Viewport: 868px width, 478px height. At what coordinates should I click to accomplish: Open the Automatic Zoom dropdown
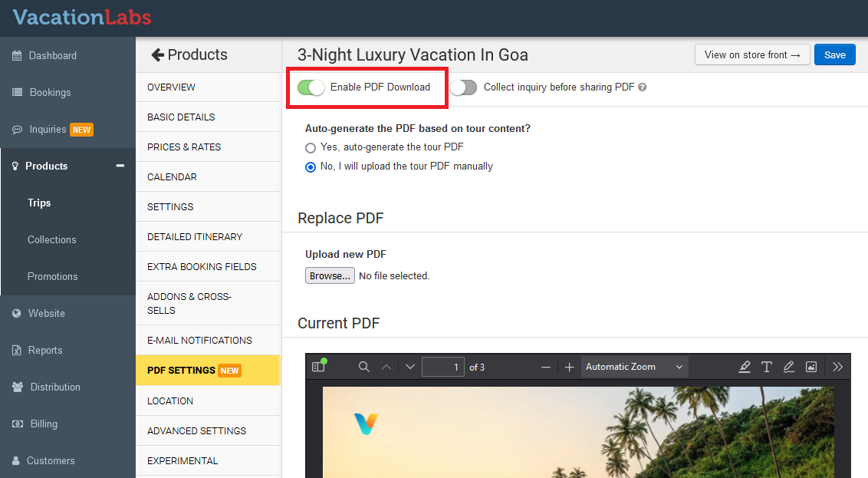point(634,367)
